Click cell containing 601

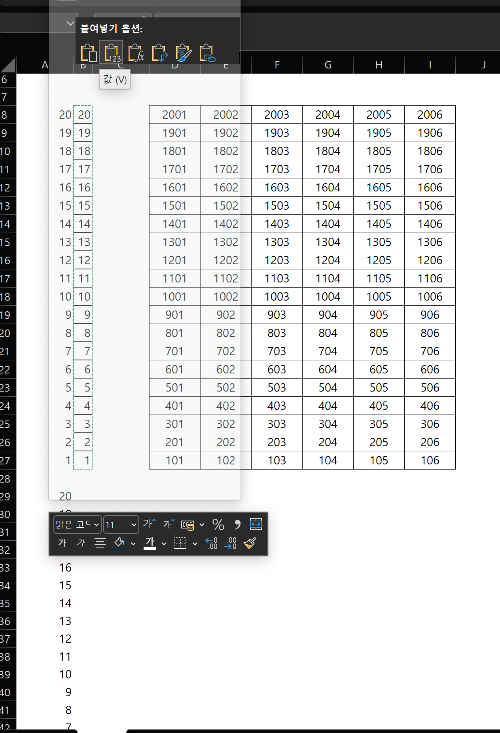pyautogui.click(x=175, y=369)
